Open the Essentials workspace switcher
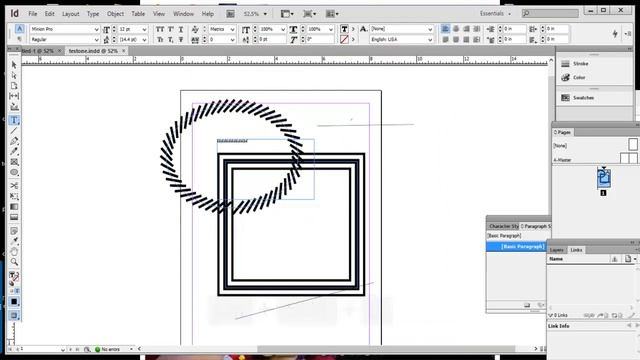 495,13
